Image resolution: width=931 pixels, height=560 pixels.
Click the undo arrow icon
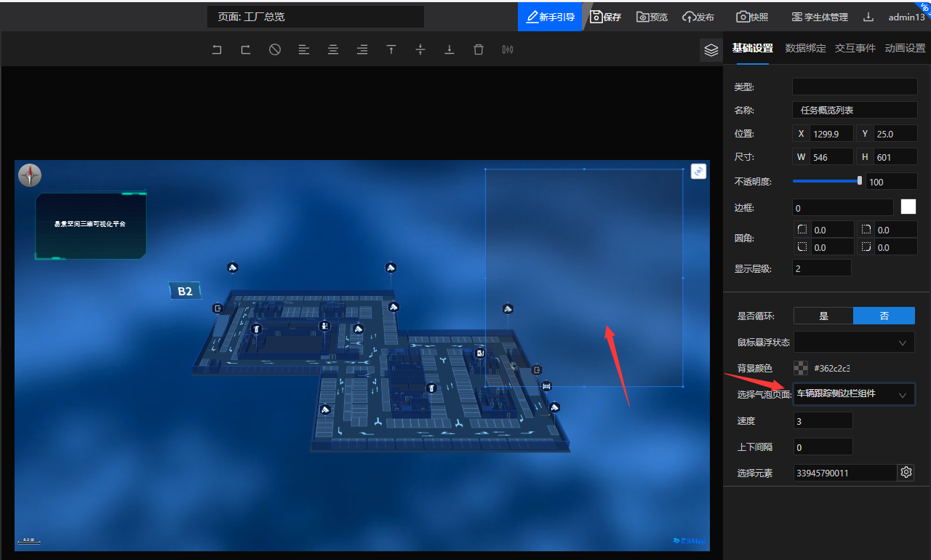click(217, 49)
